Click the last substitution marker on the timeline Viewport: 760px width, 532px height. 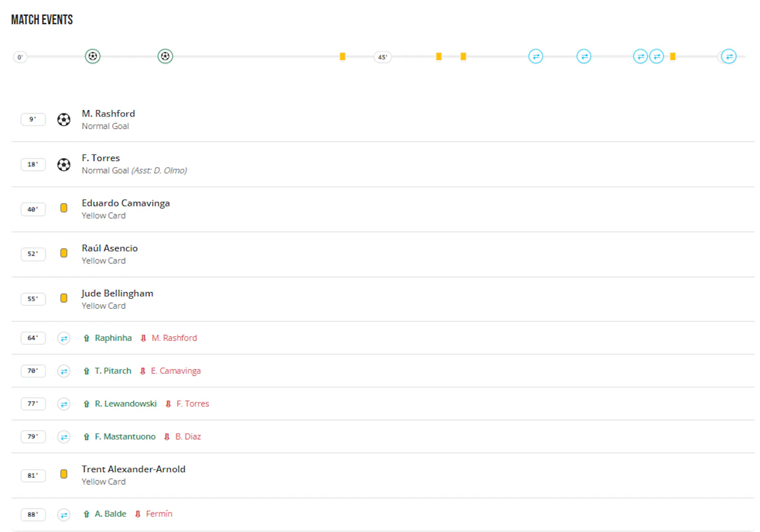(x=729, y=57)
